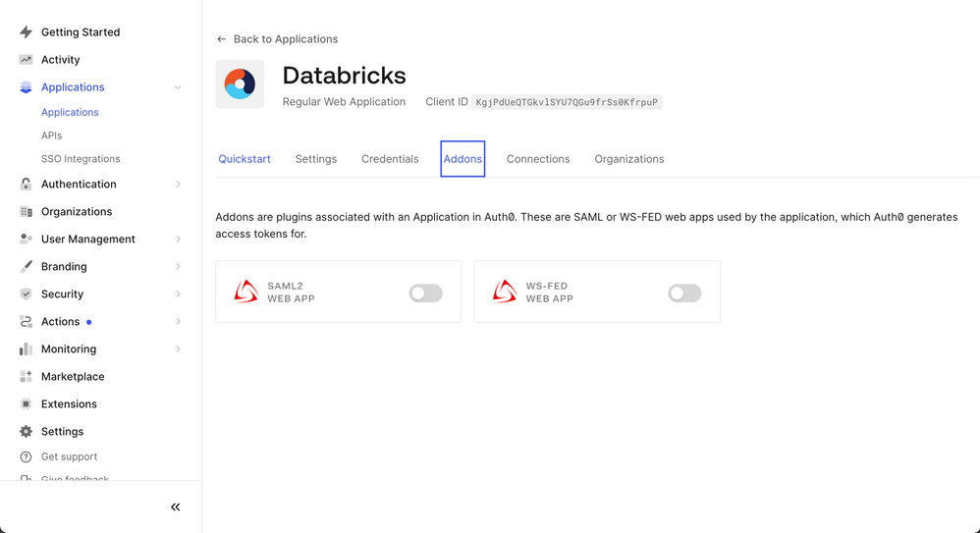
Task: Click the Marketplace grid icon
Action: pyautogui.click(x=27, y=377)
